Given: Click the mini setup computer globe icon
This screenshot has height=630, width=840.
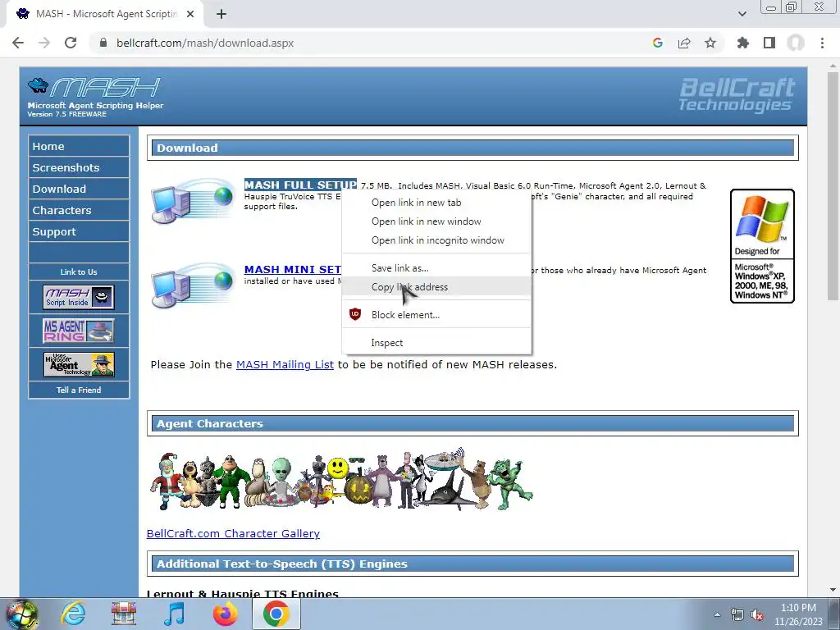Looking at the screenshot, I should [x=192, y=285].
